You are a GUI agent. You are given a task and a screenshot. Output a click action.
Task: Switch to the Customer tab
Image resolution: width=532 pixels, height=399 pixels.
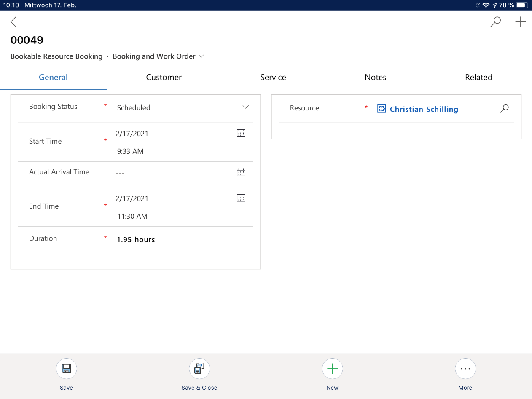[164, 78]
